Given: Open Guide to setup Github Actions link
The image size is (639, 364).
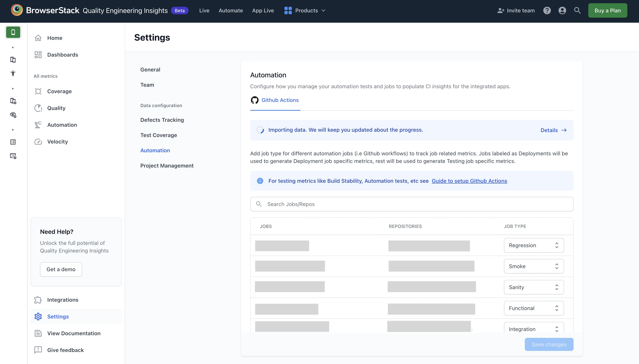Looking at the screenshot, I should 469,181.
